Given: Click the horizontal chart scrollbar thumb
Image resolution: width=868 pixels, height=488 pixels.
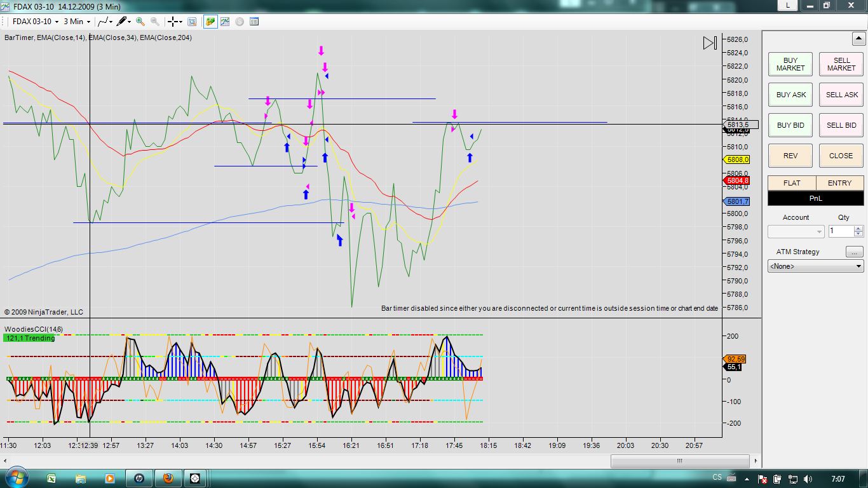Looking at the screenshot, I should tap(679, 461).
